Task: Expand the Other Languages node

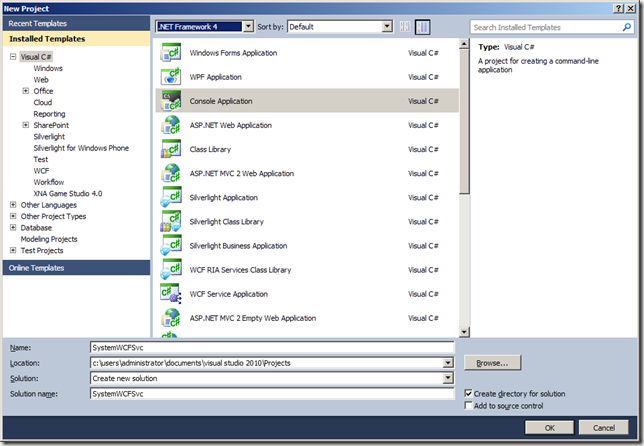Action: pyautogui.click(x=13, y=205)
